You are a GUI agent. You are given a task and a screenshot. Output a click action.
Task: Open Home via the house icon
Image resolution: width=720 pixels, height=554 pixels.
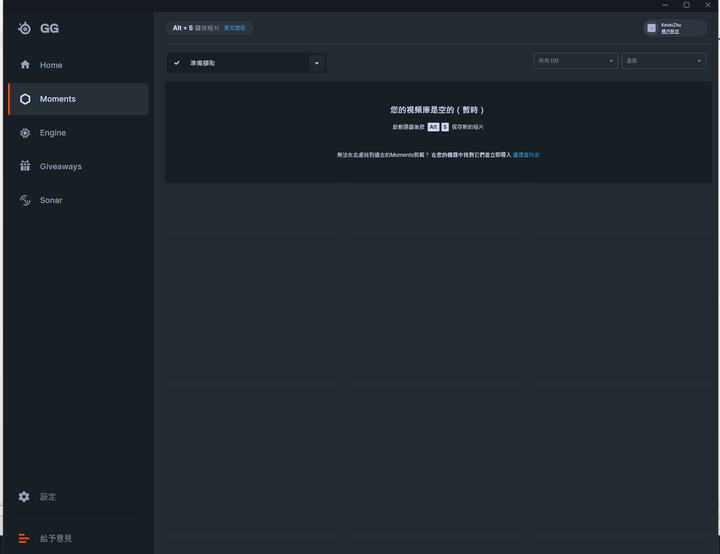click(25, 65)
